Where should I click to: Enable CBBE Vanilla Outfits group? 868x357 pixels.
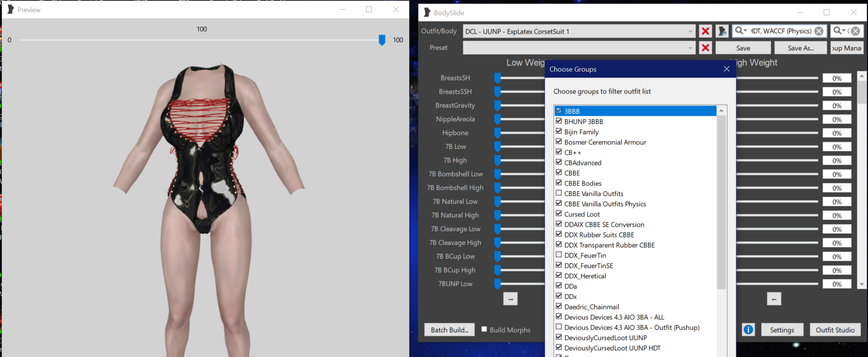(x=559, y=193)
